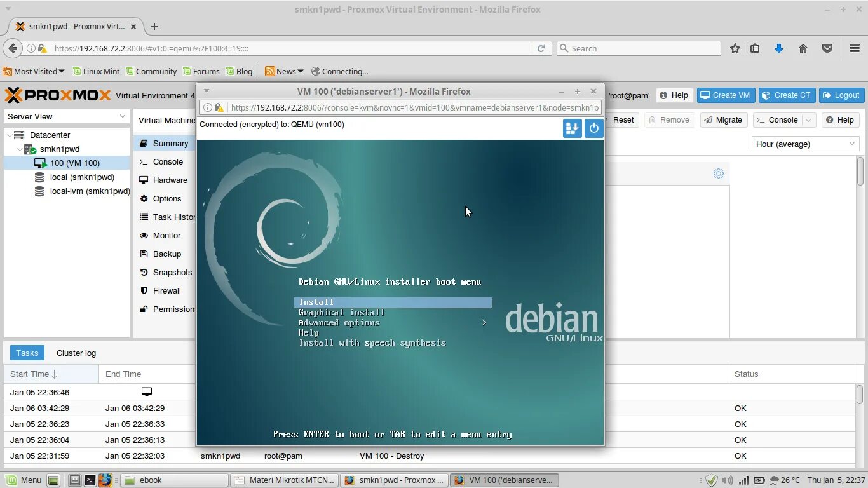Click the monitor icon in first task row
The height and width of the screenshot is (488, 868).
[x=147, y=391]
